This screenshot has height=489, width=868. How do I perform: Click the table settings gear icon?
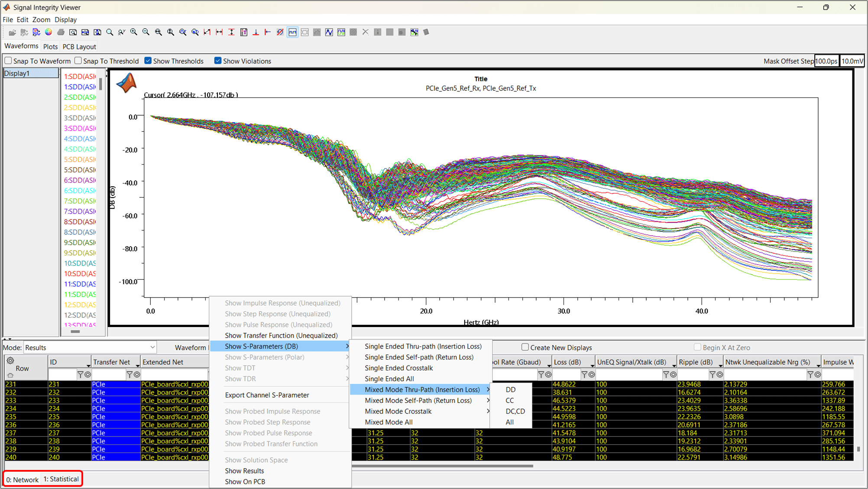[x=10, y=360]
